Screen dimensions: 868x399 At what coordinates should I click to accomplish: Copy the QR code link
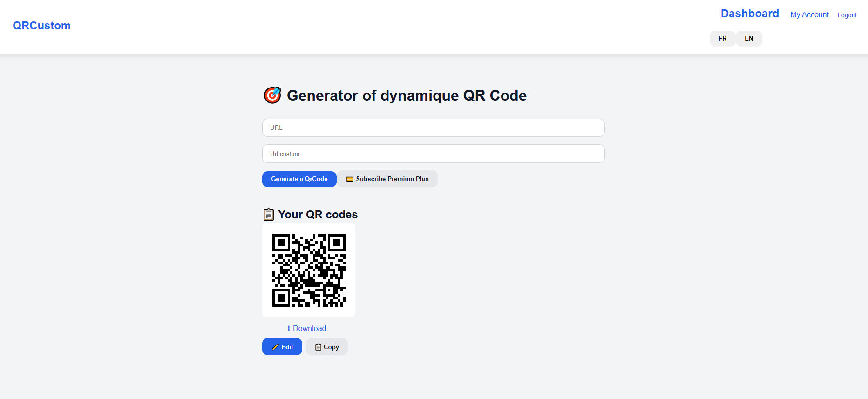327,347
